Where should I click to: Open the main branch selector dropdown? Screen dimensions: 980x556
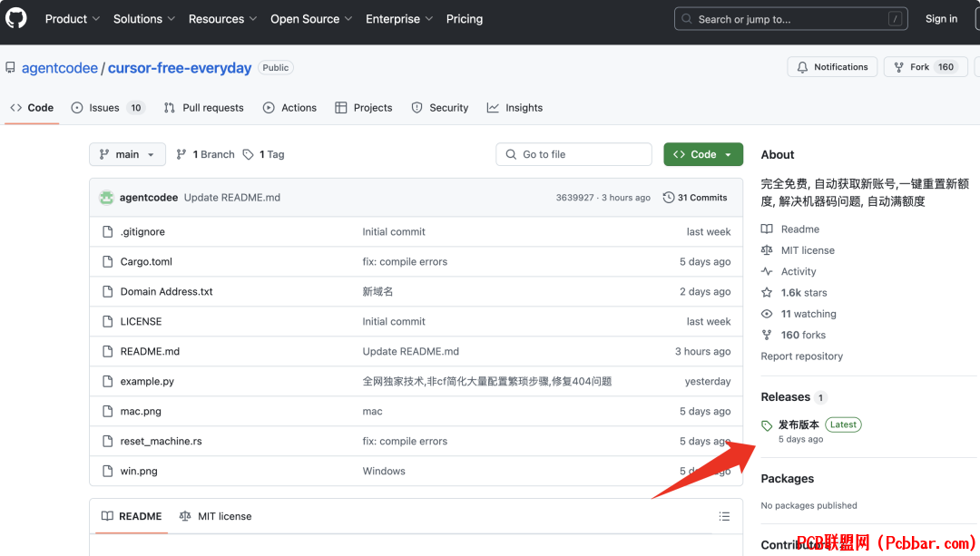click(128, 154)
